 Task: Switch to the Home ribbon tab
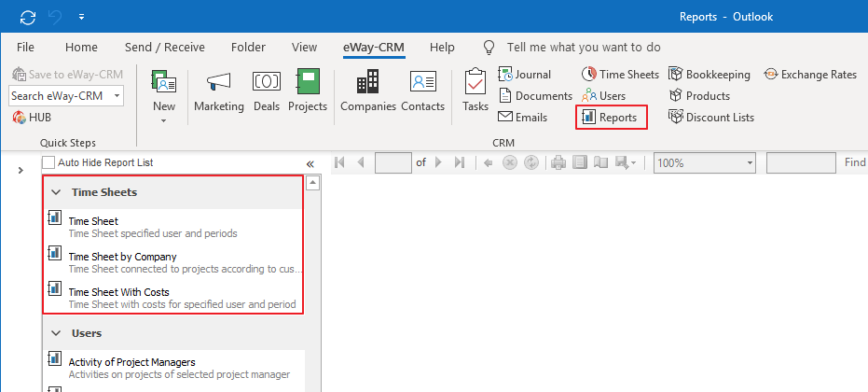click(x=81, y=47)
